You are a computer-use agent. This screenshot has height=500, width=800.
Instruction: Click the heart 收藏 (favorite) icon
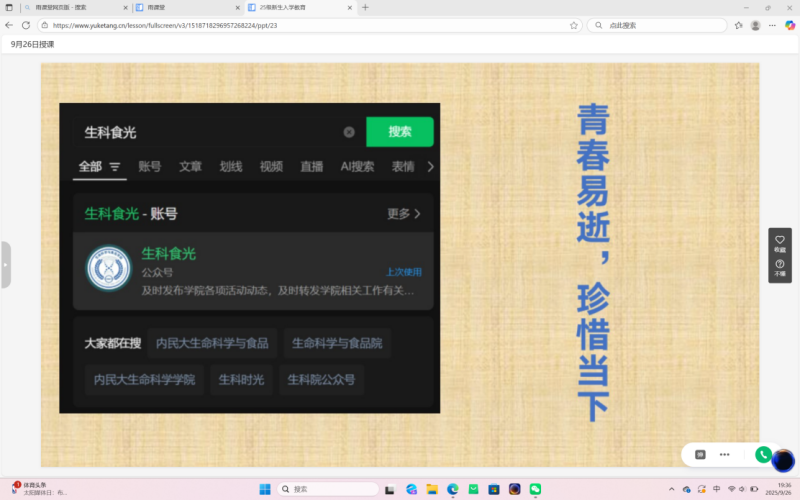pyautogui.click(x=779, y=240)
